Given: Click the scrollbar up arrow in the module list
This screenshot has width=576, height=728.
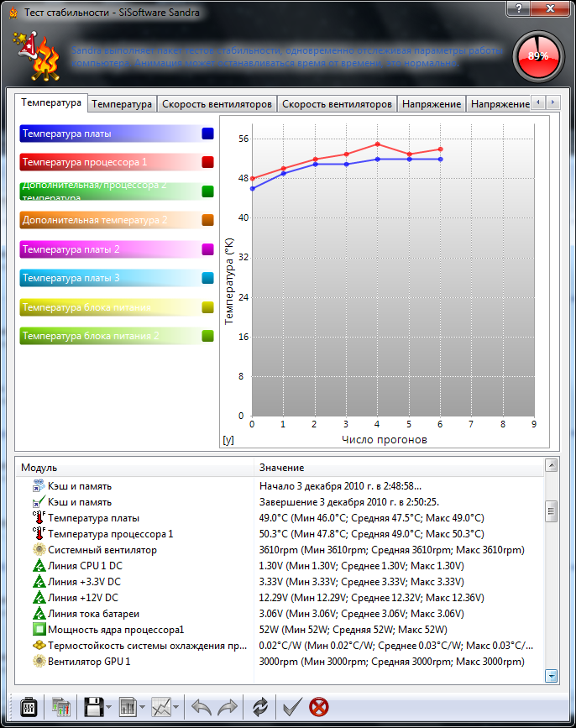Looking at the screenshot, I should [x=551, y=465].
